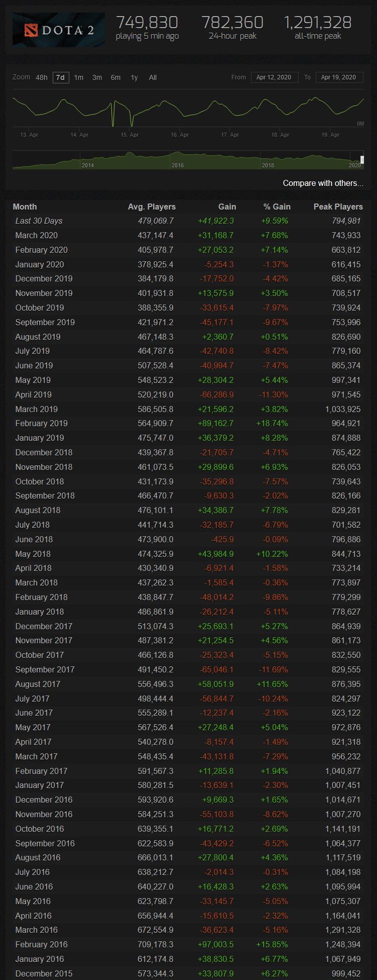The image size is (377, 980).
Task: Click the all-time peak label
Action: coord(318,36)
